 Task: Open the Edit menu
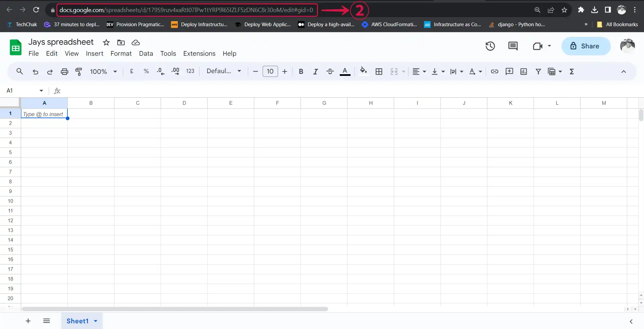tap(52, 53)
